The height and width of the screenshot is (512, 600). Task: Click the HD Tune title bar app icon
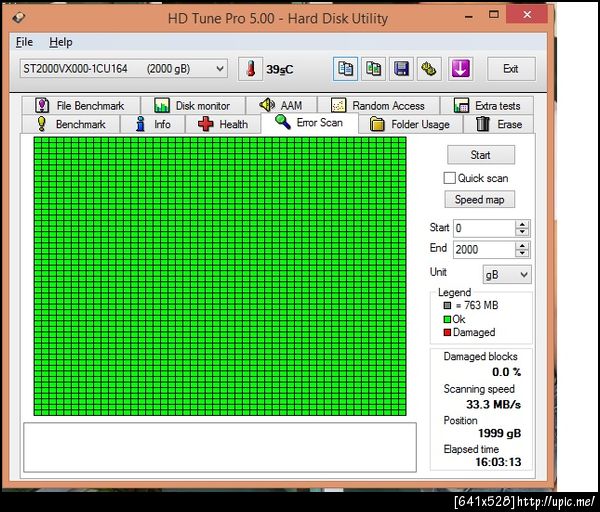18,18
